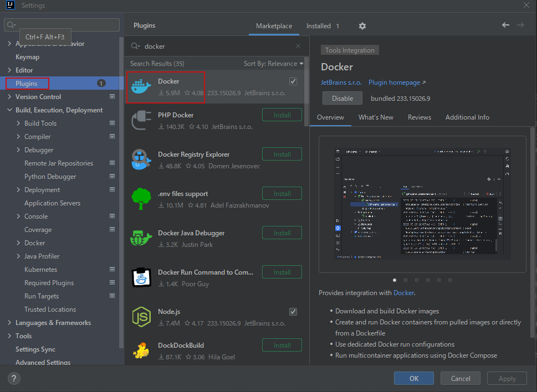Click the Docker Run Command plugin icon
Screen dimensions: 537x392
coord(141,277)
